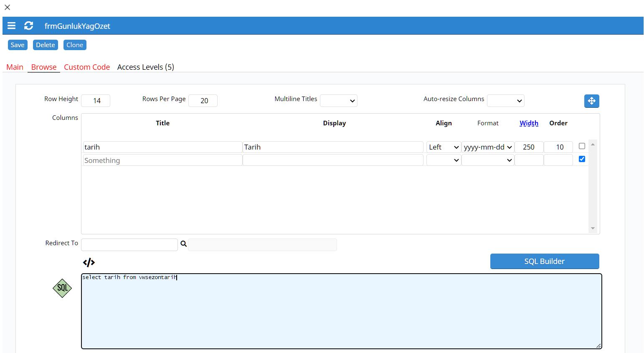Click the blue move arrows icon
The width and height of the screenshot is (644, 353).
pyautogui.click(x=591, y=101)
